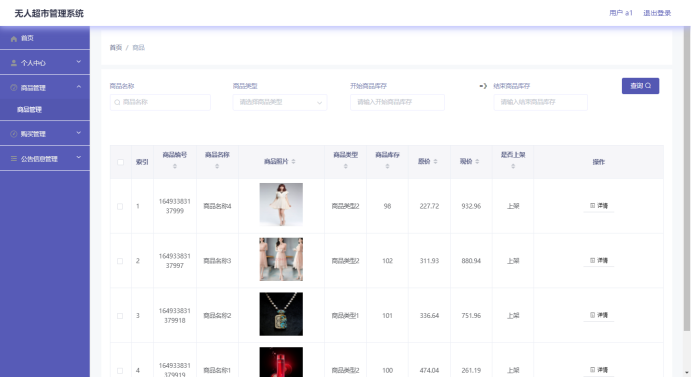
Task: Click the 结束商品库存 input field
Action: click(x=541, y=102)
